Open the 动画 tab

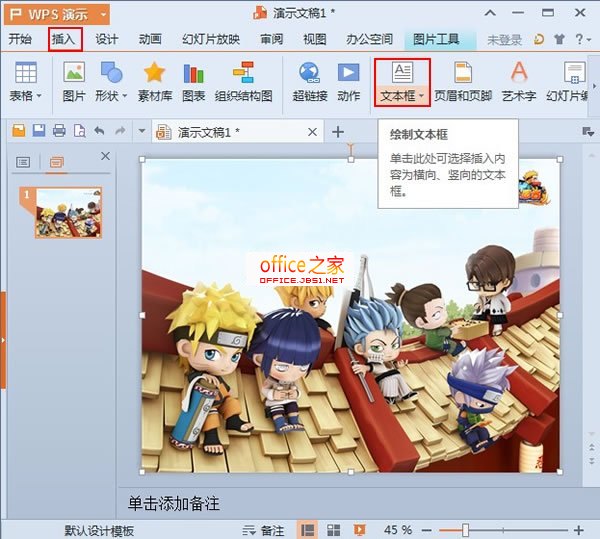(150, 39)
